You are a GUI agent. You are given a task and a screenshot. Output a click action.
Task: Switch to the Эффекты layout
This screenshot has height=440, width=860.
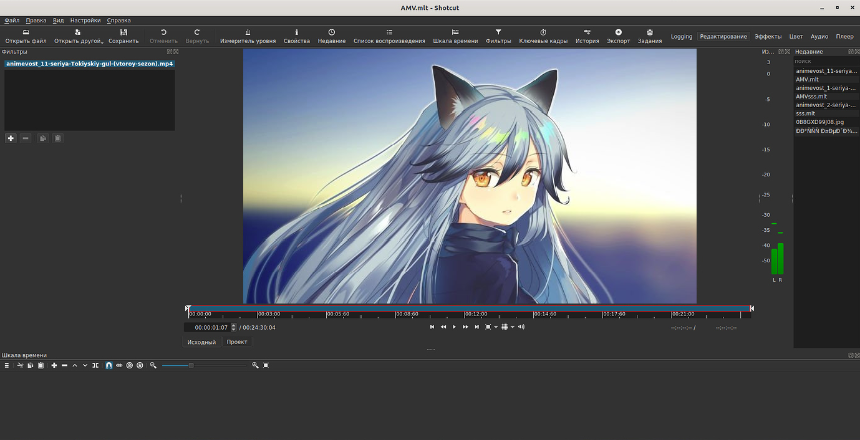(768, 36)
